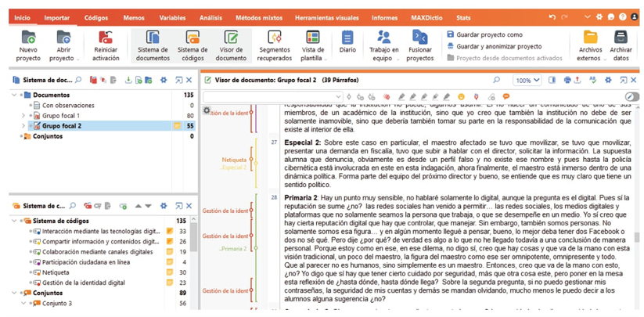
Task: Collapse the Documentos tree node
Action: click(x=14, y=95)
